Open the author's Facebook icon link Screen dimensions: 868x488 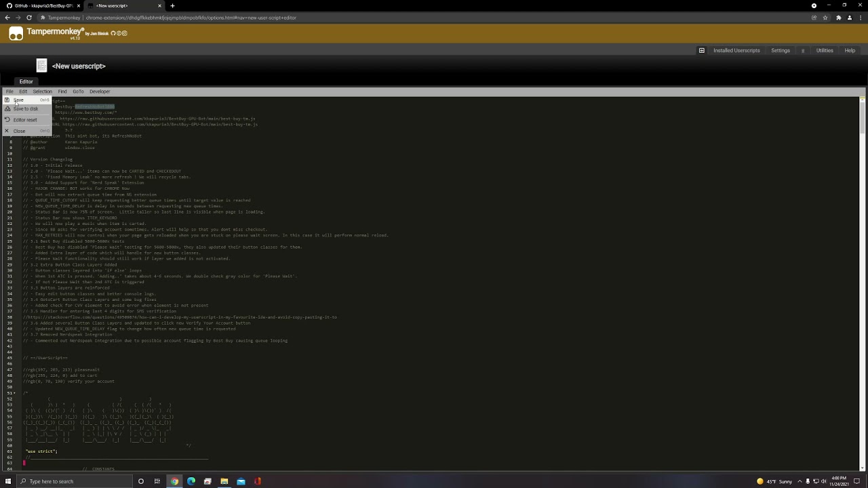tap(119, 33)
